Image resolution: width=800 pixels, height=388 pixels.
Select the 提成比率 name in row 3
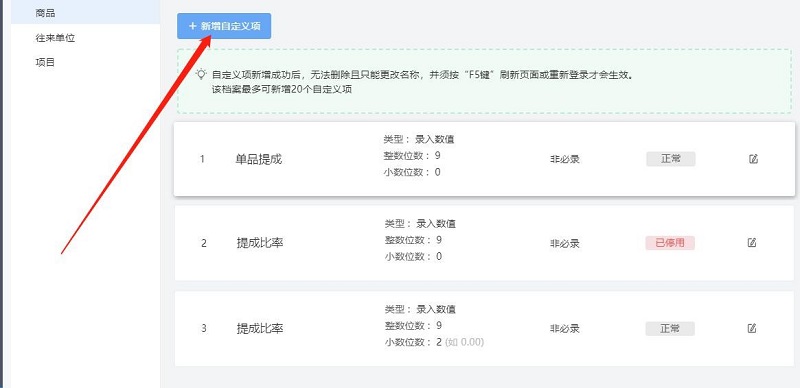tap(260, 329)
